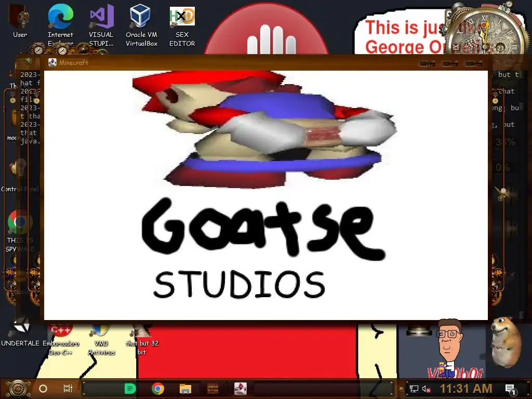Open Task View on the taskbar
This screenshot has width=532, height=399.
pos(68,389)
